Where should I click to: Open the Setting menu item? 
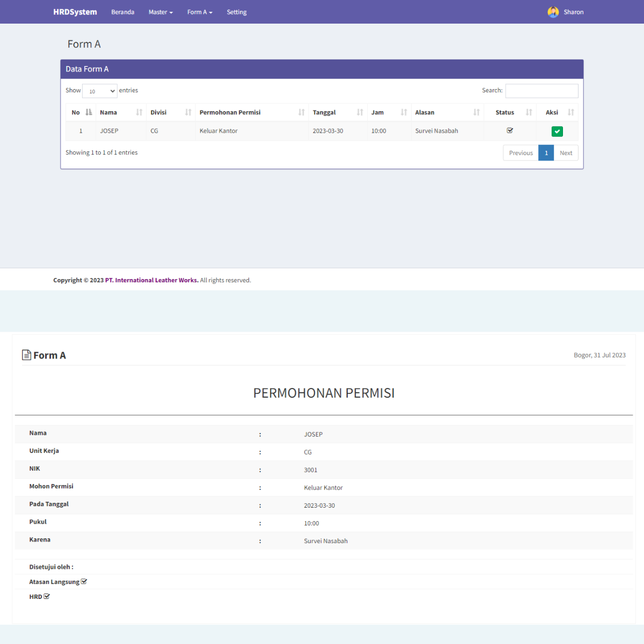[237, 12]
